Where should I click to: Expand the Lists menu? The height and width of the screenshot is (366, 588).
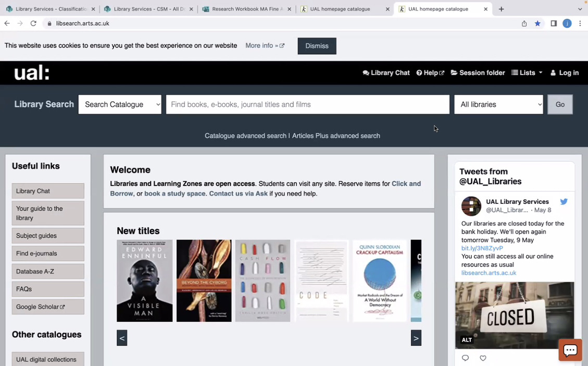pos(527,73)
